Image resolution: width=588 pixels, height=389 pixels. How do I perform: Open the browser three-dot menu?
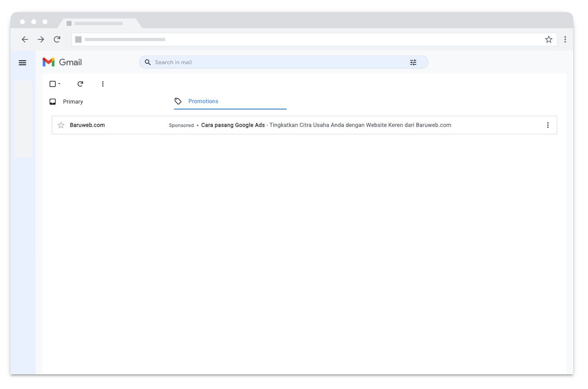tap(565, 39)
